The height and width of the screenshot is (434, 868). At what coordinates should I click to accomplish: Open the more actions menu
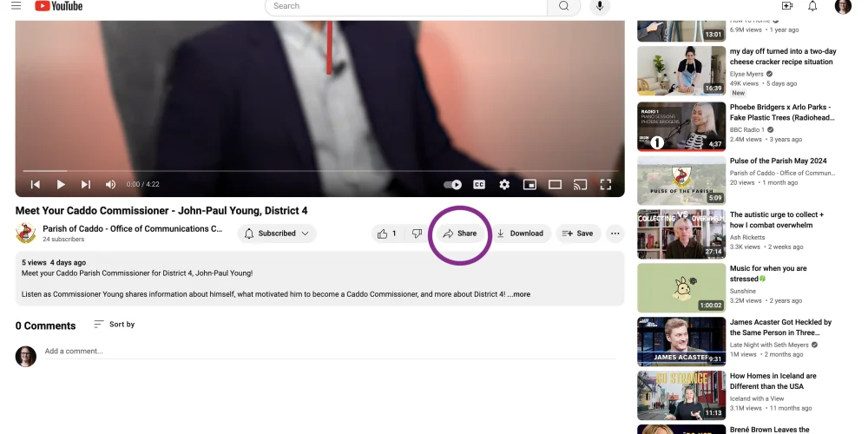[x=615, y=233]
